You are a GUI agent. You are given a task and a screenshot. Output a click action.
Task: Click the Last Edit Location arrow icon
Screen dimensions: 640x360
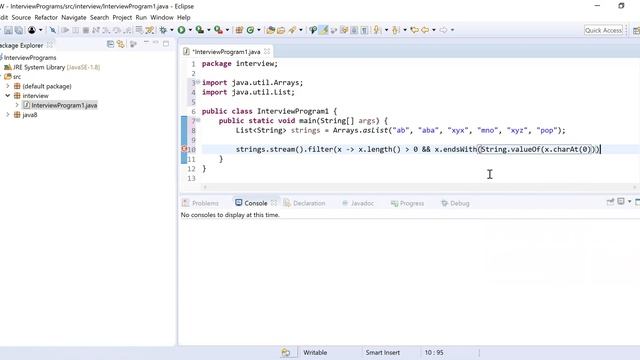[414, 30]
